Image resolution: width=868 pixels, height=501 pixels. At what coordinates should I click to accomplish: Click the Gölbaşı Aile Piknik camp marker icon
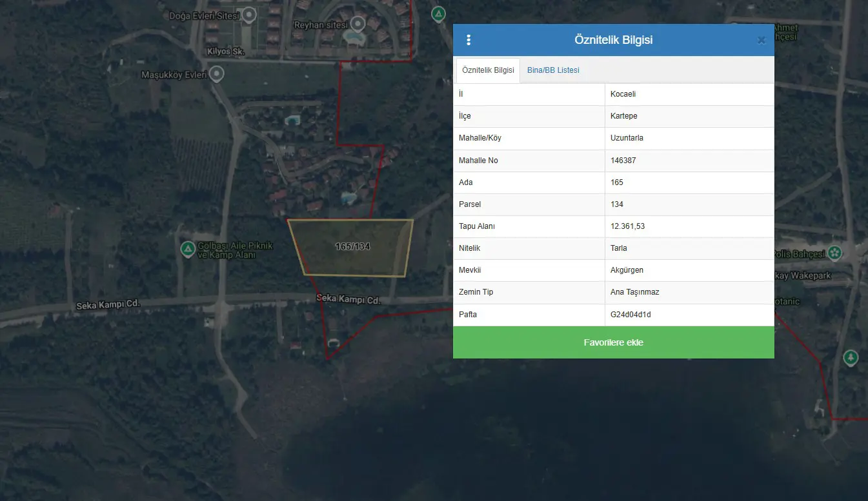click(x=188, y=248)
